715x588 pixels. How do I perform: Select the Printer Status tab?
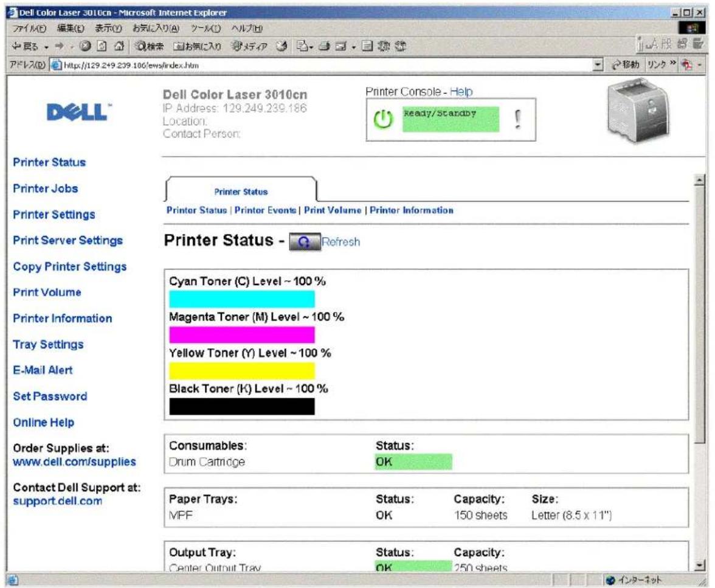pos(241,192)
